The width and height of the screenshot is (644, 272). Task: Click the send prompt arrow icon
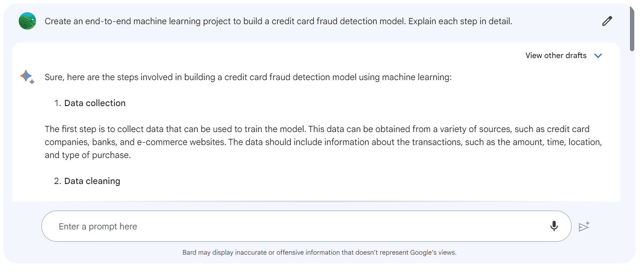[x=584, y=227]
